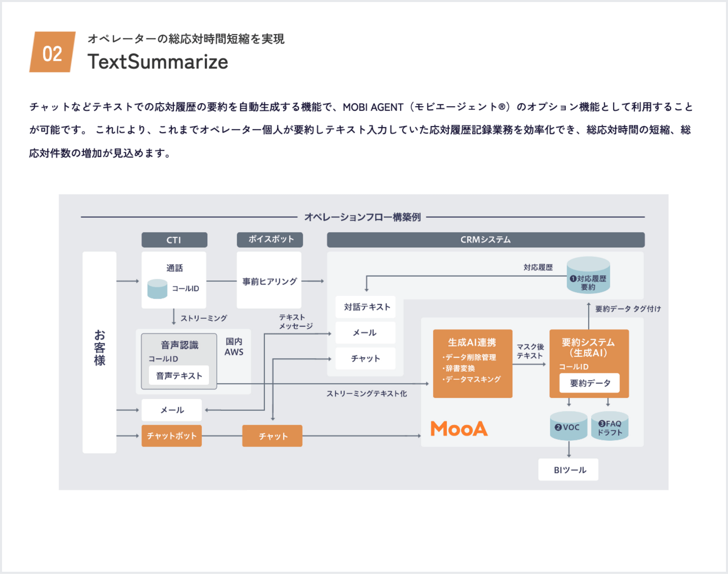Click the 要約データ white box
This screenshot has height=574, width=728.
[590, 383]
